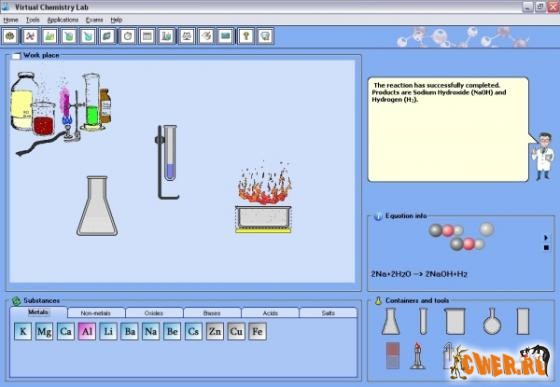Click the yellow key toolbar icon
560x387 pixels.
[x=246, y=36]
